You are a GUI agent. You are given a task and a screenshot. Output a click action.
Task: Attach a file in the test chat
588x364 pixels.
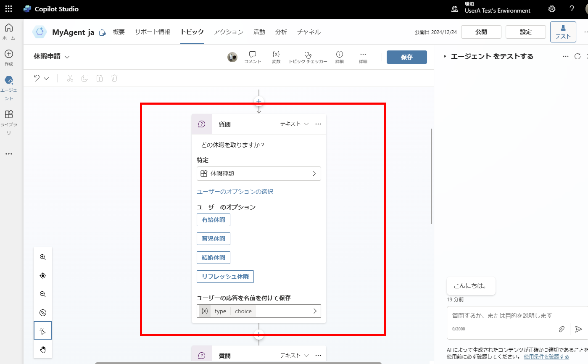(x=562, y=329)
